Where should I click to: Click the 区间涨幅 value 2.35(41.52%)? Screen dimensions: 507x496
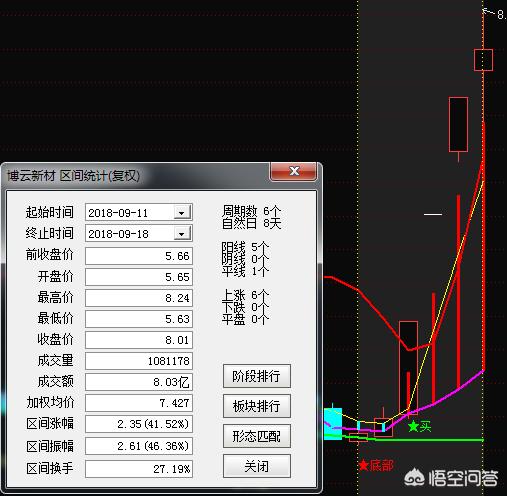coord(139,424)
